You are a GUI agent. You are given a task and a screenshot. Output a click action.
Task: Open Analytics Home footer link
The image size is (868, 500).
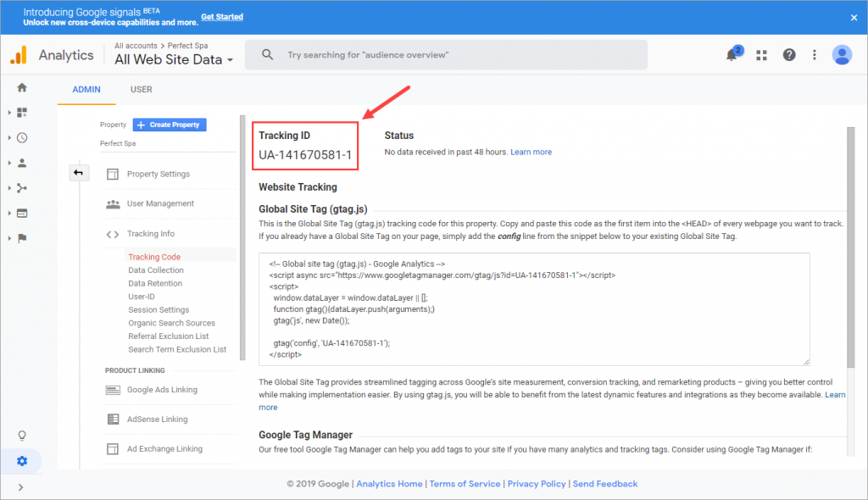389,484
